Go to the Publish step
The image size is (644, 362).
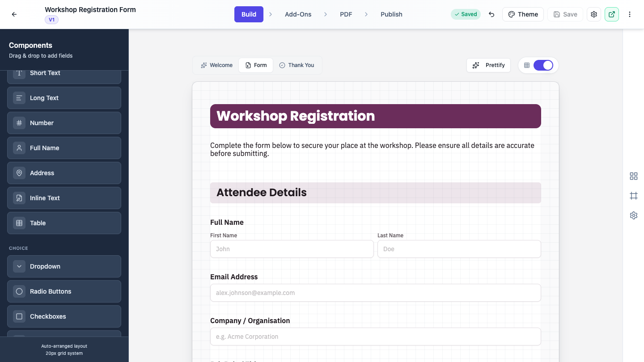point(391,14)
